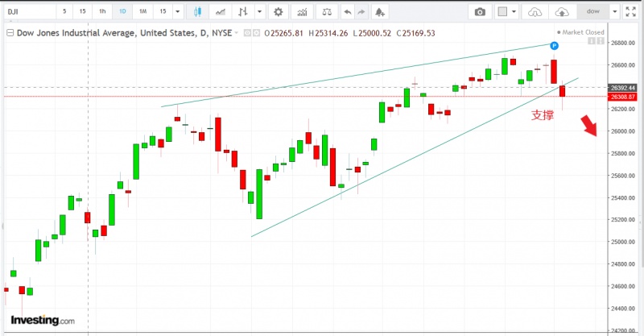
Task: Expand the time interval dropdown arrow
Action: coord(178,12)
